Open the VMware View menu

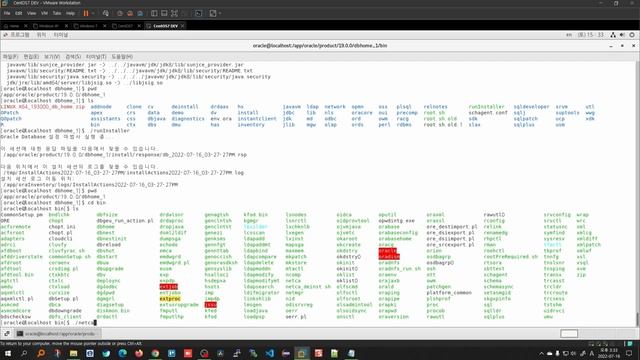[x=31, y=13]
